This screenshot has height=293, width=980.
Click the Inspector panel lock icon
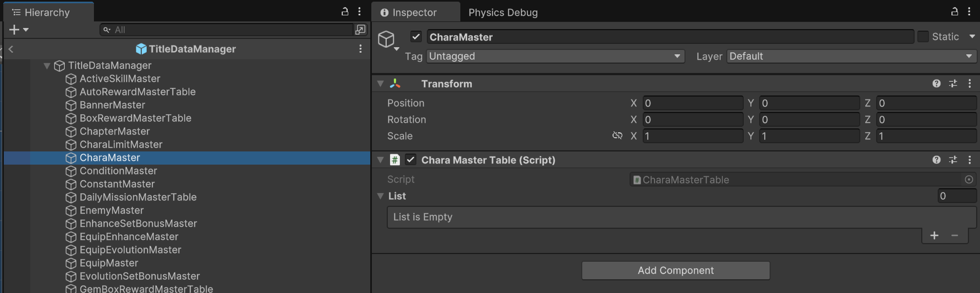[x=955, y=12]
